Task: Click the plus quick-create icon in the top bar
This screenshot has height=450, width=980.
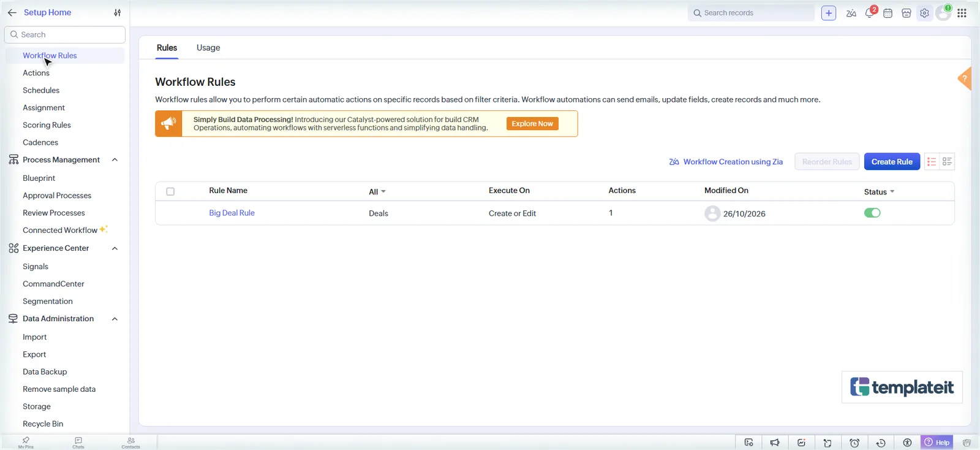Action: point(828,13)
